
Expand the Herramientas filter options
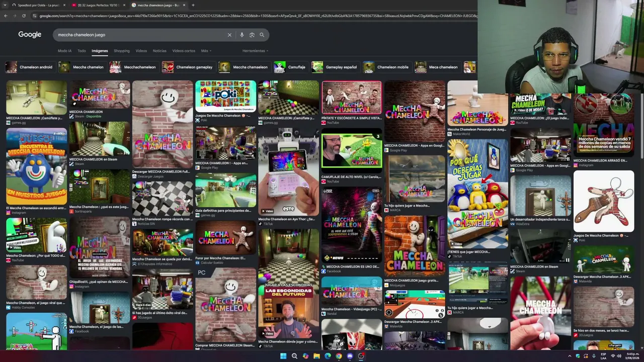(x=255, y=51)
